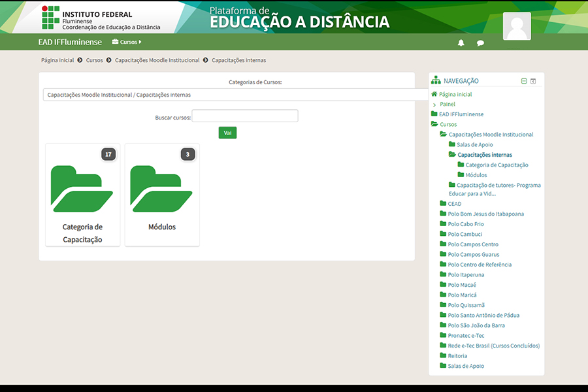This screenshot has width=588, height=392.
Task: Click the badge showing 17 courses
Action: [x=108, y=154]
